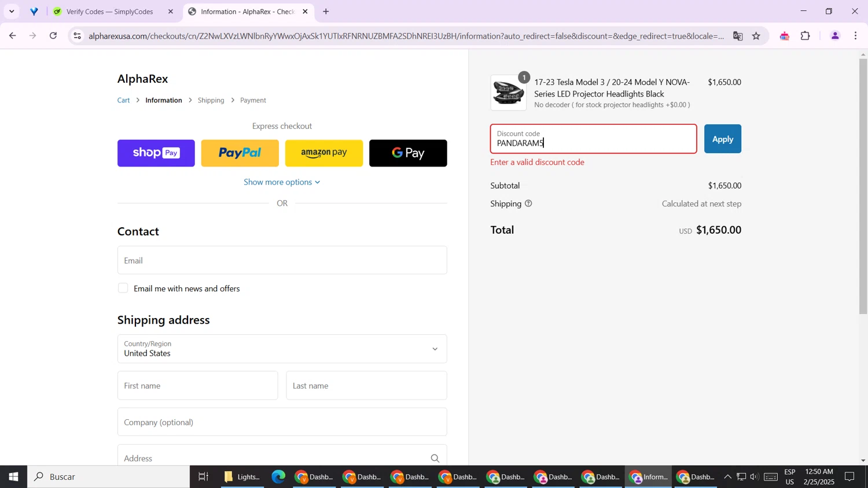The height and width of the screenshot is (488, 868).
Task: Click the headlight product thumbnail
Action: (x=509, y=93)
